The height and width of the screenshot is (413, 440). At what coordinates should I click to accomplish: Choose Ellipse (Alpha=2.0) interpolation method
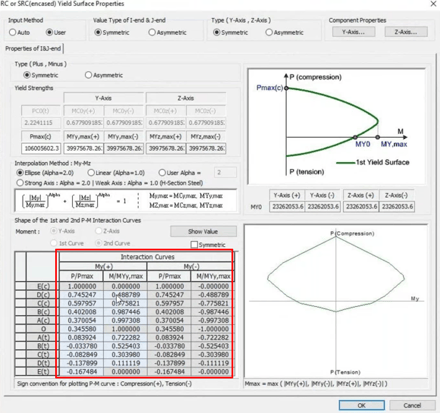(x=20, y=173)
